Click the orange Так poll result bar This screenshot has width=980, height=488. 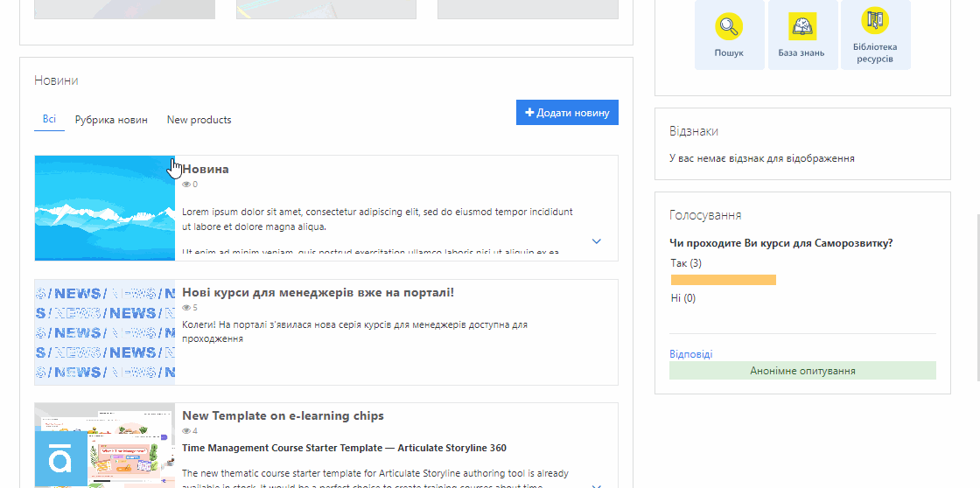[723, 280]
